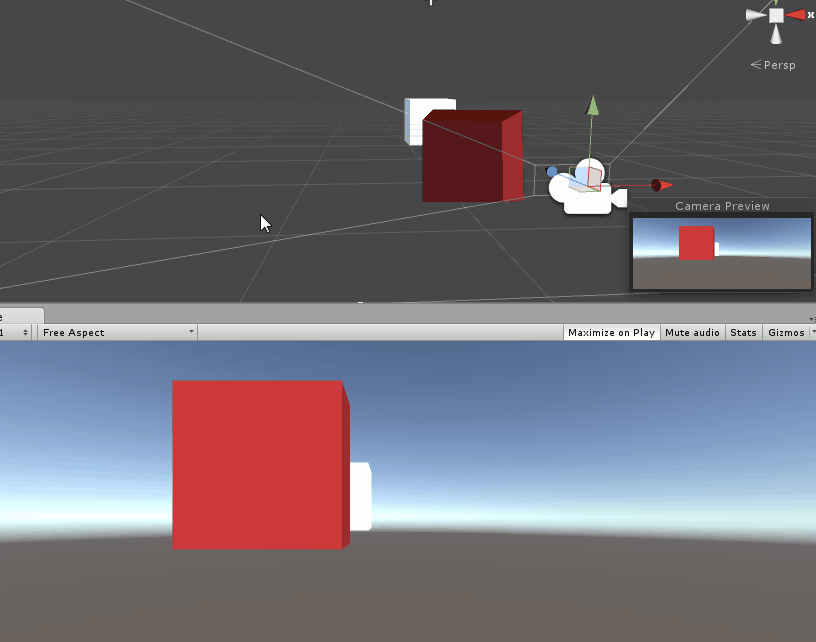Open the Gizmos dropdown arrow
This screenshot has width=816, height=642.
coord(811,332)
